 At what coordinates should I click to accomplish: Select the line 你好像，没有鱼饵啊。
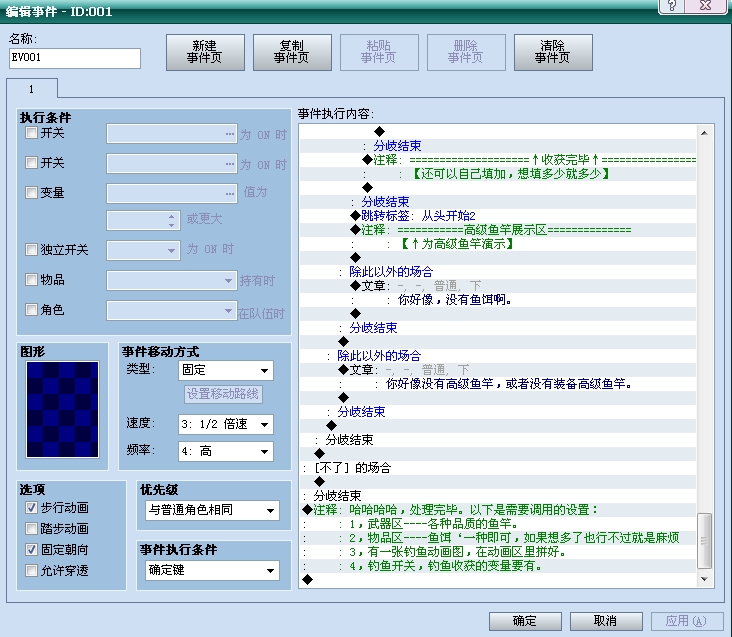[x=498, y=300]
